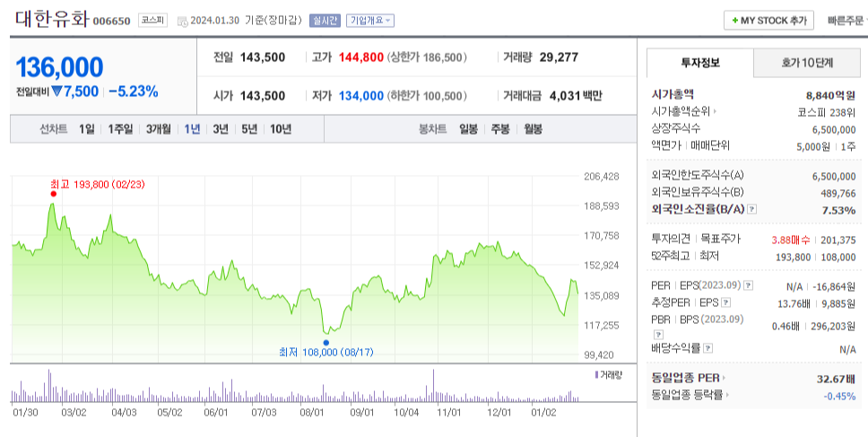Click help icon next to 외국인소진율(B/A)
This screenshot has width=868, height=437.
[751, 209]
